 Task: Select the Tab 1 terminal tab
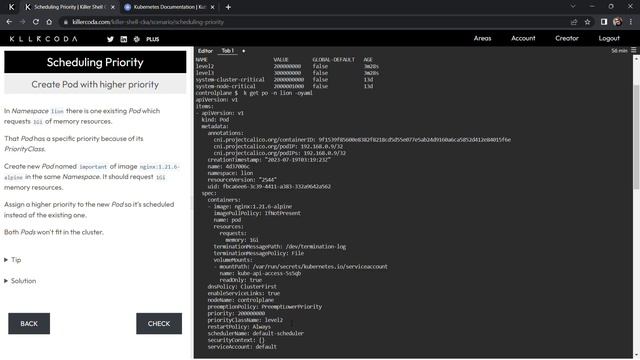[227, 51]
